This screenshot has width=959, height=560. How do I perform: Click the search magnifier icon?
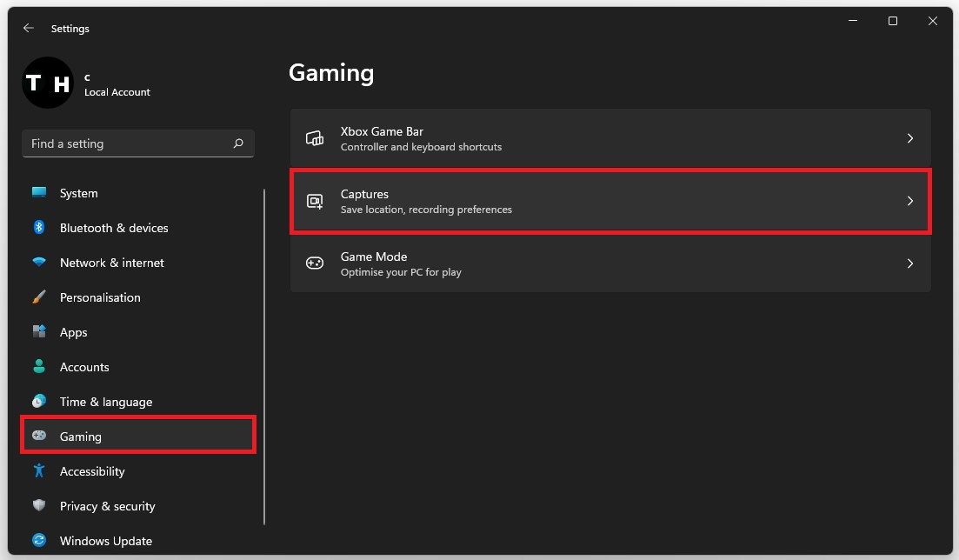click(238, 143)
